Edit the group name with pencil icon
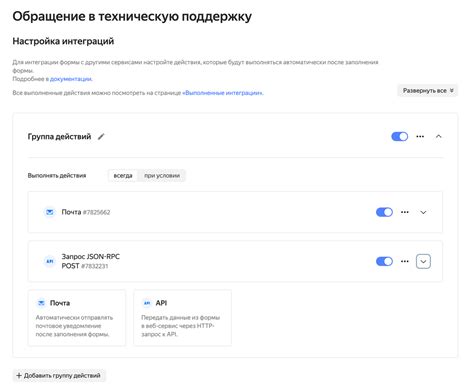The height and width of the screenshot is (389, 474). coord(101,136)
